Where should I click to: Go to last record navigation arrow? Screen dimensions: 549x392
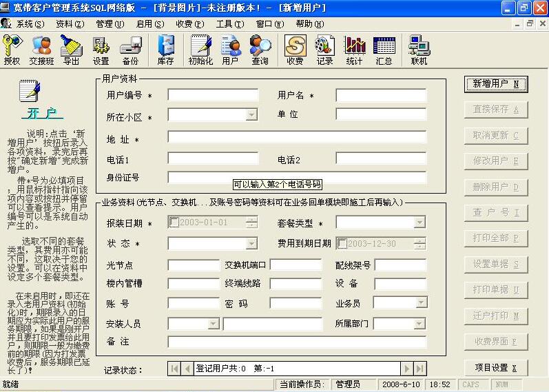pos(419,369)
